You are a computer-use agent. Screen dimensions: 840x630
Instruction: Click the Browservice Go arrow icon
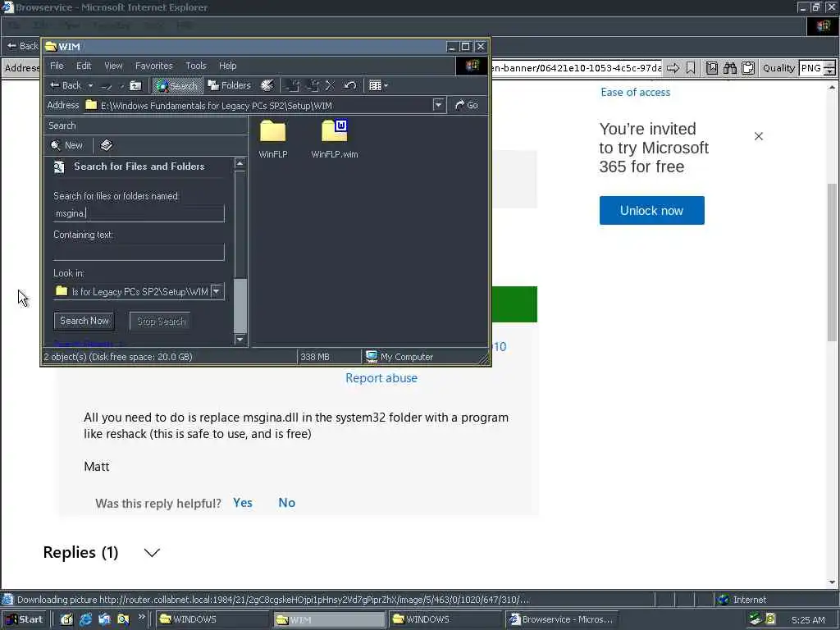[673, 68]
